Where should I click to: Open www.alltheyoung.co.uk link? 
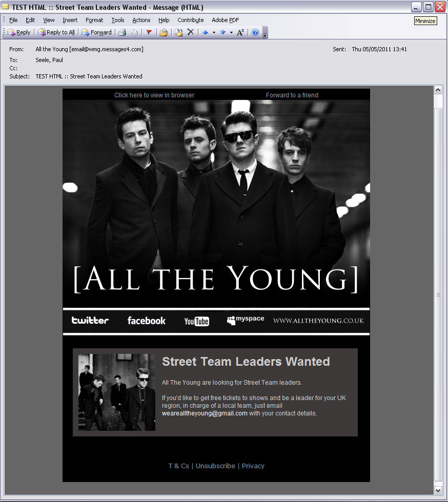coord(318,321)
